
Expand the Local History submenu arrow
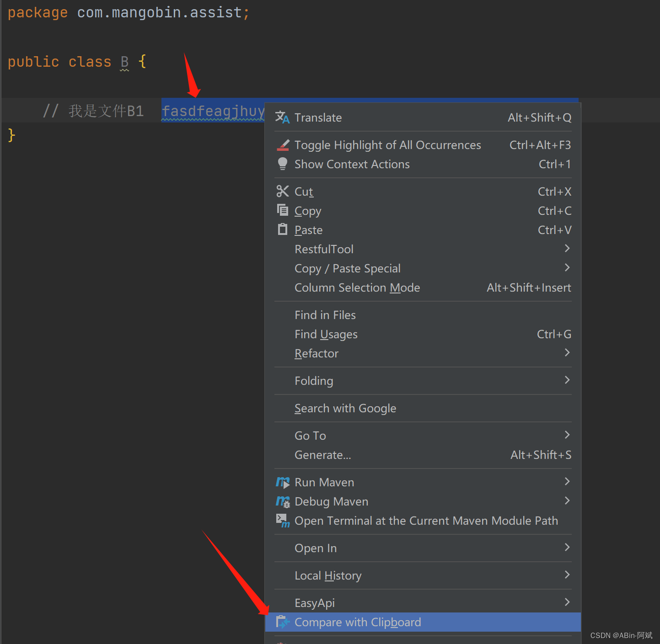click(567, 575)
